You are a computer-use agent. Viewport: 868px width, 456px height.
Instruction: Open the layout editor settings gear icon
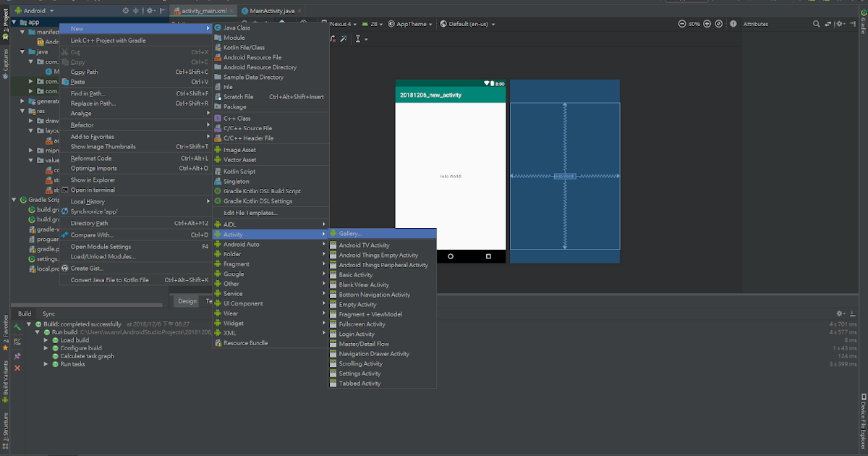[x=839, y=23]
